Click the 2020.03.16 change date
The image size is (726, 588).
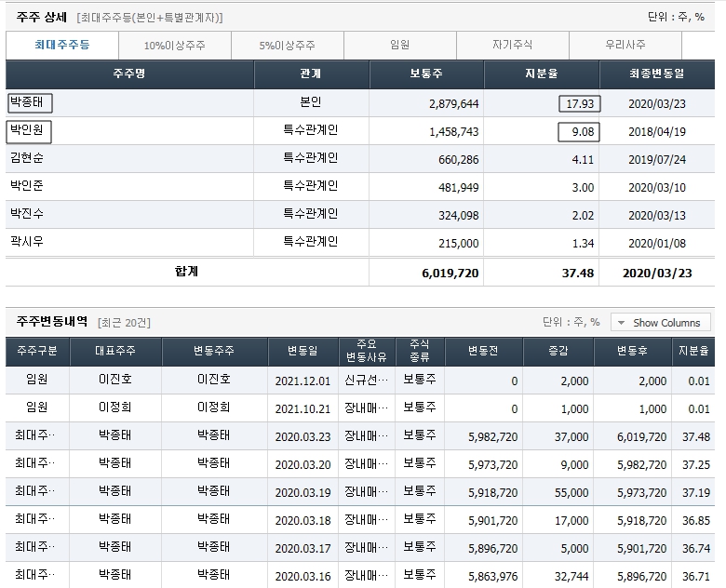point(302,577)
